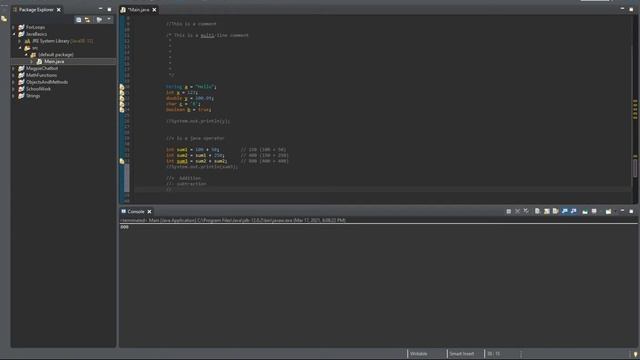Expand the Main.java tree node arrow
The height and width of the screenshot is (360, 640).
[32, 61]
